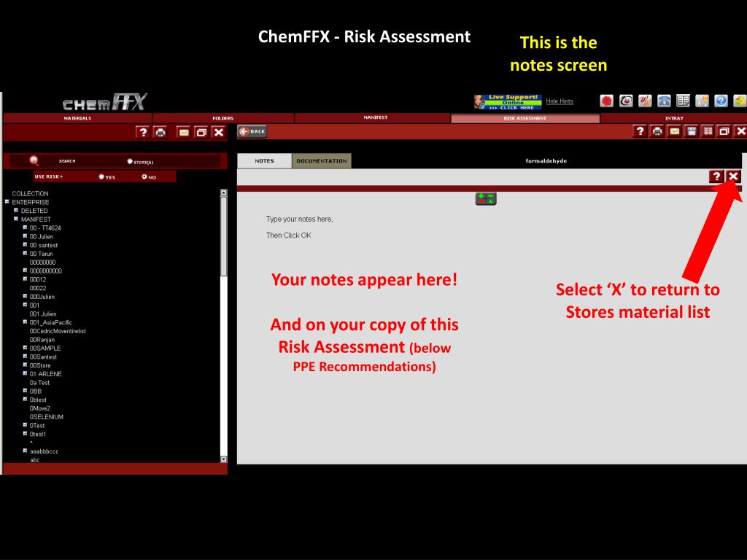Switch to the Documentation tab
This screenshot has height=560, width=747.
coord(322,161)
